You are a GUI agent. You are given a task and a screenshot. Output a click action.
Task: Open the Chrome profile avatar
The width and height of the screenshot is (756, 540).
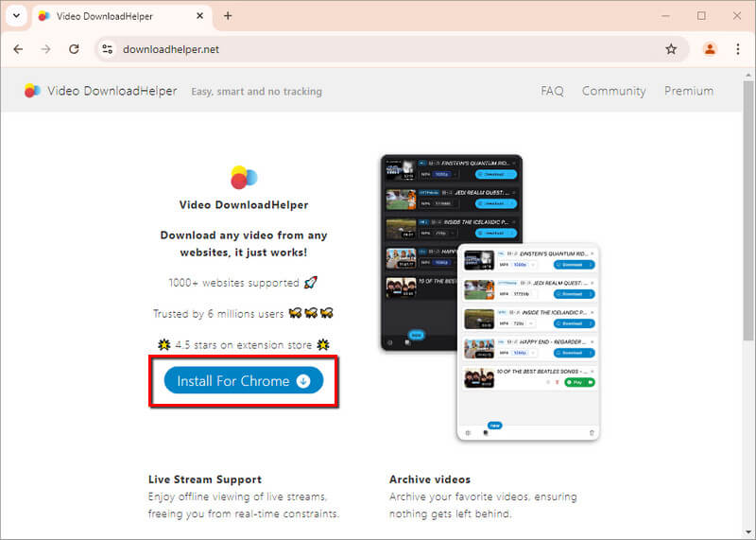(x=710, y=49)
